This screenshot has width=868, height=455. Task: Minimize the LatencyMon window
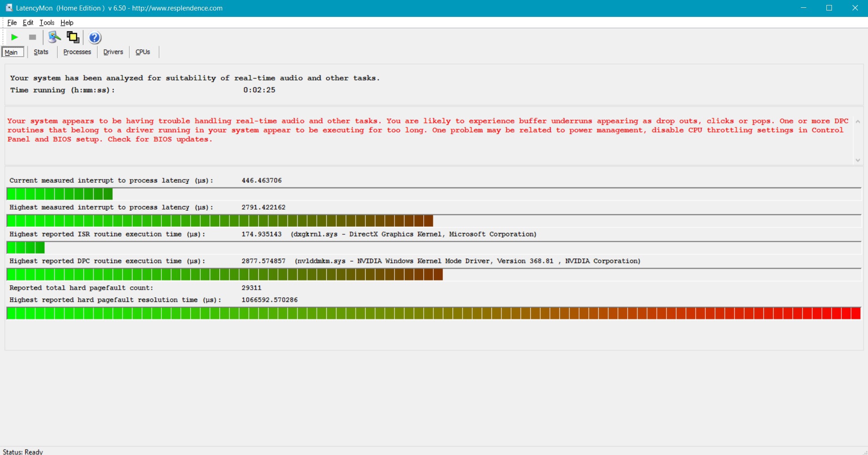click(804, 8)
